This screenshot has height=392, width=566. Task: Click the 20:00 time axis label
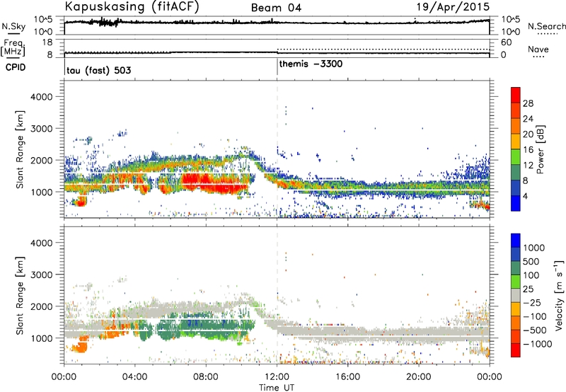(419, 377)
